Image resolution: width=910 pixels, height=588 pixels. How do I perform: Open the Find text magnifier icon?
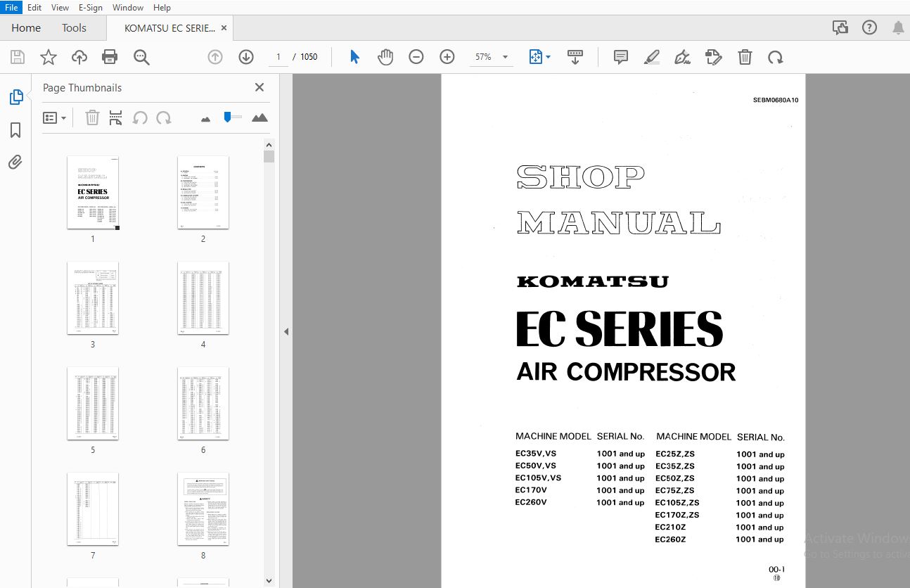pyautogui.click(x=141, y=58)
